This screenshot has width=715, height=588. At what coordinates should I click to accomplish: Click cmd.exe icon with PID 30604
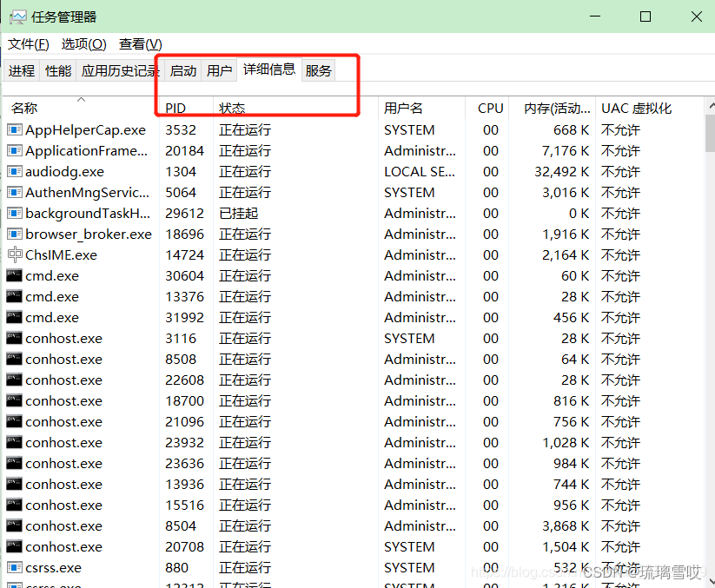[14, 276]
